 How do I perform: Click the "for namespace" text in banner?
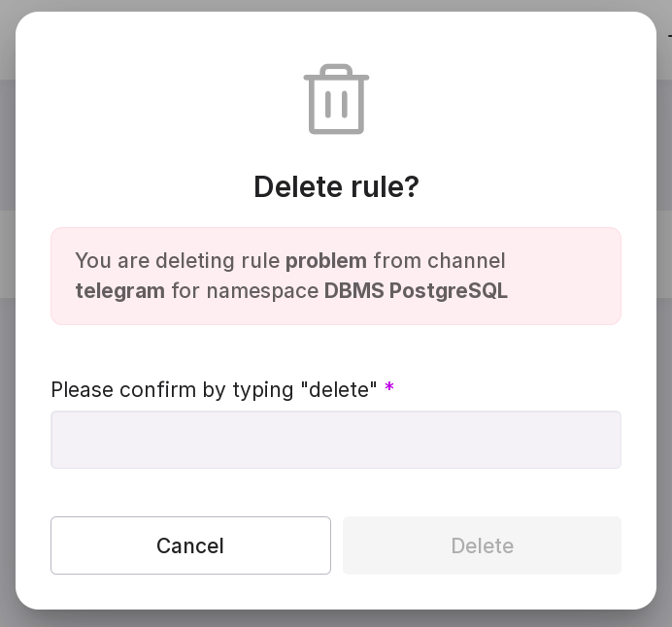(245, 291)
